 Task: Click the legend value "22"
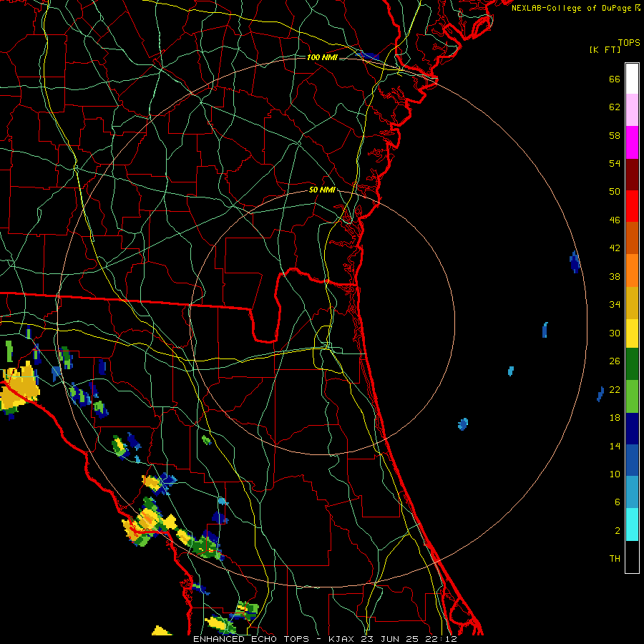615,389
